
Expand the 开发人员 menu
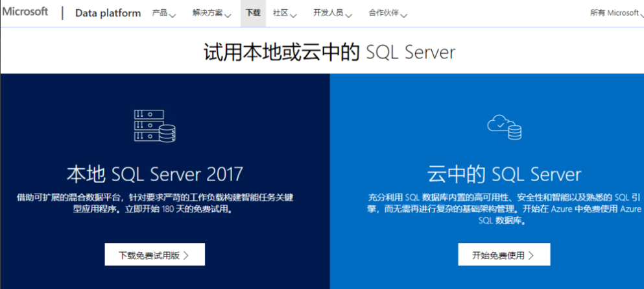333,13
